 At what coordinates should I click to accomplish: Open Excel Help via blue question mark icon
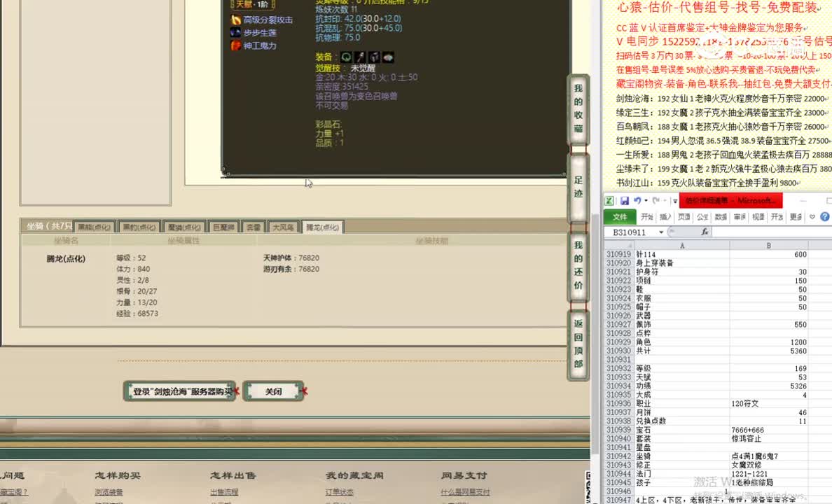coord(824,216)
